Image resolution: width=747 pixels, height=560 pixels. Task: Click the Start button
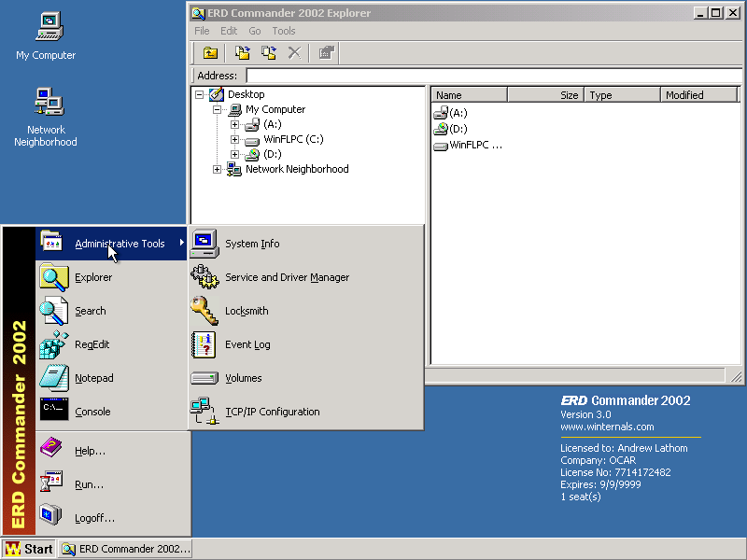[x=29, y=549]
